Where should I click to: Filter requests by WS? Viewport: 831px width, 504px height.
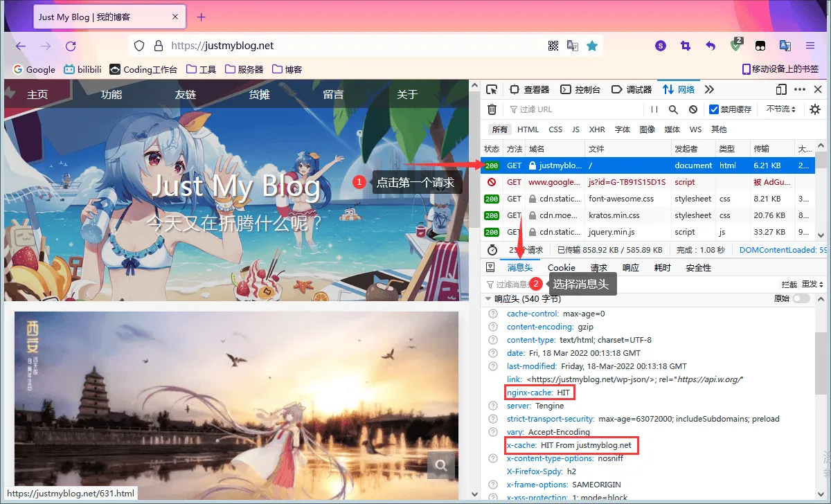pos(695,129)
